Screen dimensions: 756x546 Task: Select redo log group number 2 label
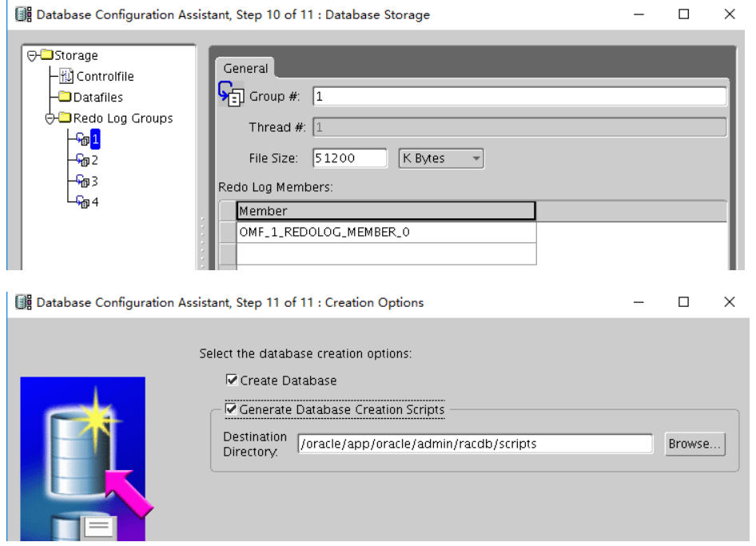[95, 160]
